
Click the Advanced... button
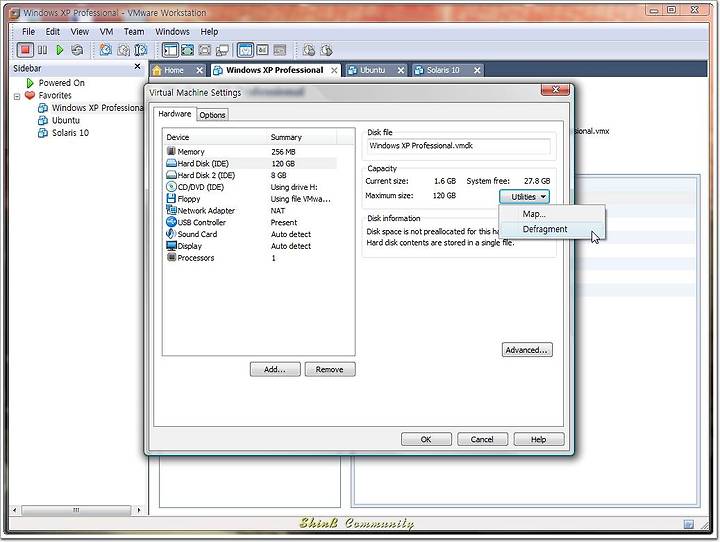pos(527,350)
